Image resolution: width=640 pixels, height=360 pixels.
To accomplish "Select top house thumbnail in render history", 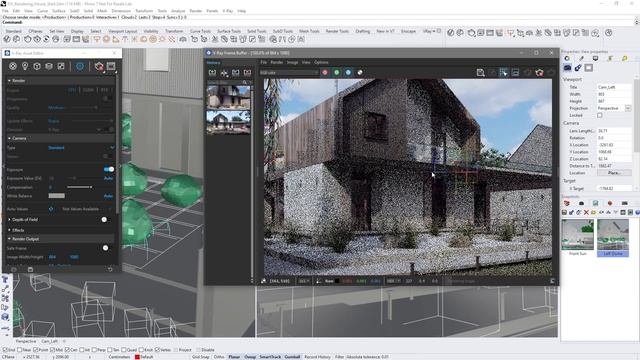I will point(228,97).
